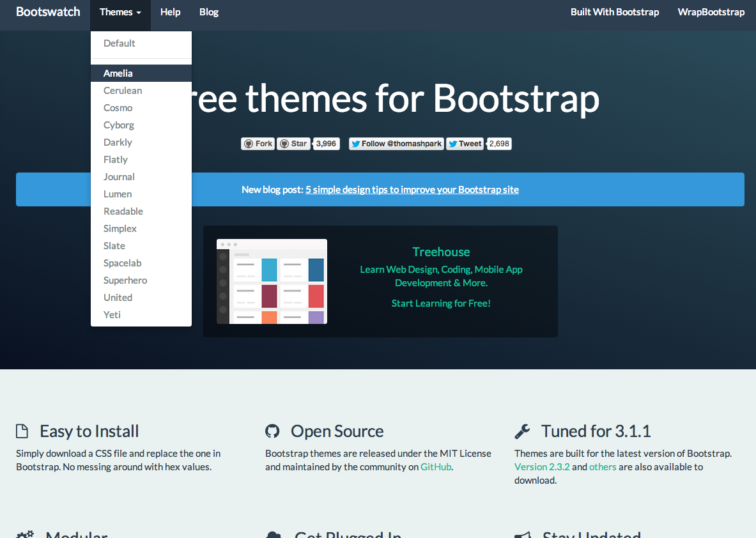This screenshot has height=538, width=756.
Task: Select the Readable theme
Action: click(141, 211)
